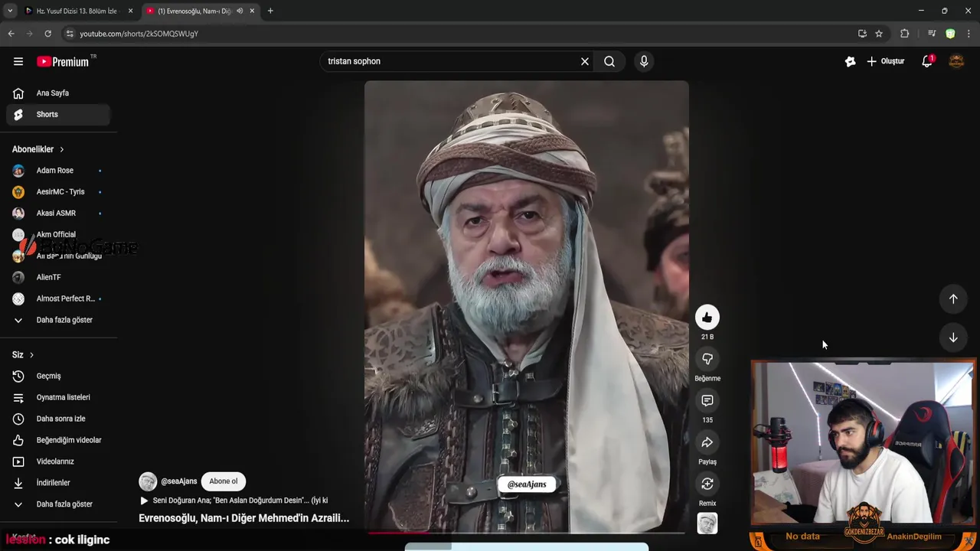Open media controls in the Chrome toolbar

pos(932,34)
